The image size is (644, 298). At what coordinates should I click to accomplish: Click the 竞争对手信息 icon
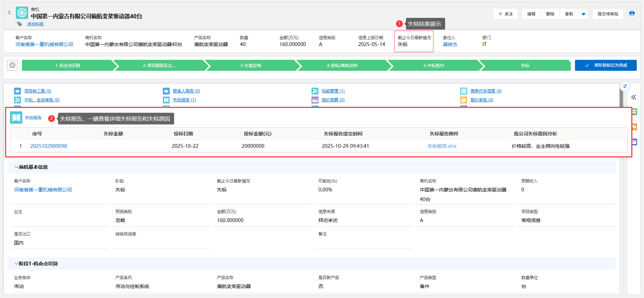464,91
